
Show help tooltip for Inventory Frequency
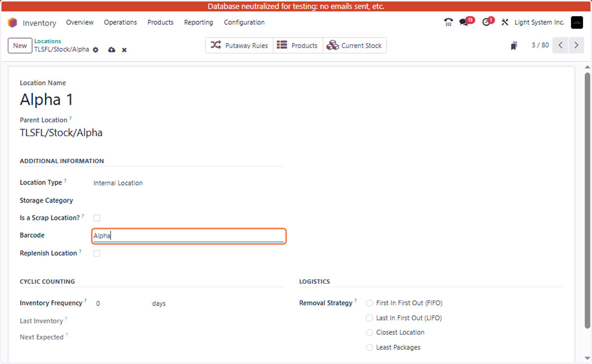(85, 301)
